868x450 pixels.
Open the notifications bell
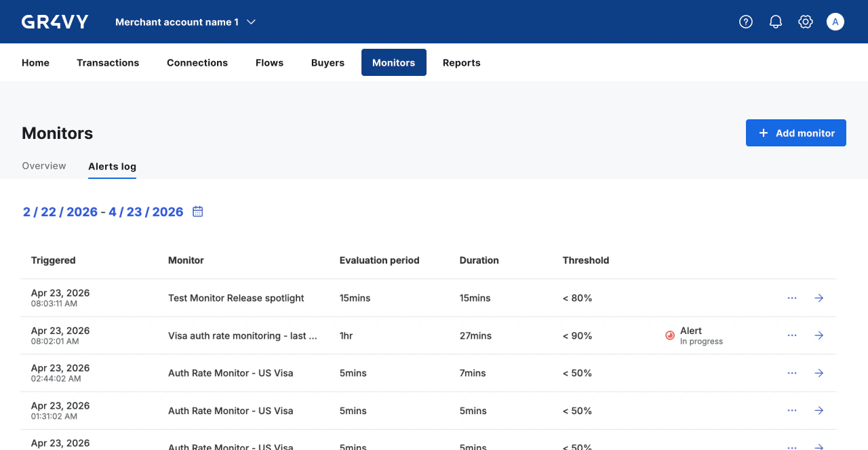point(775,21)
